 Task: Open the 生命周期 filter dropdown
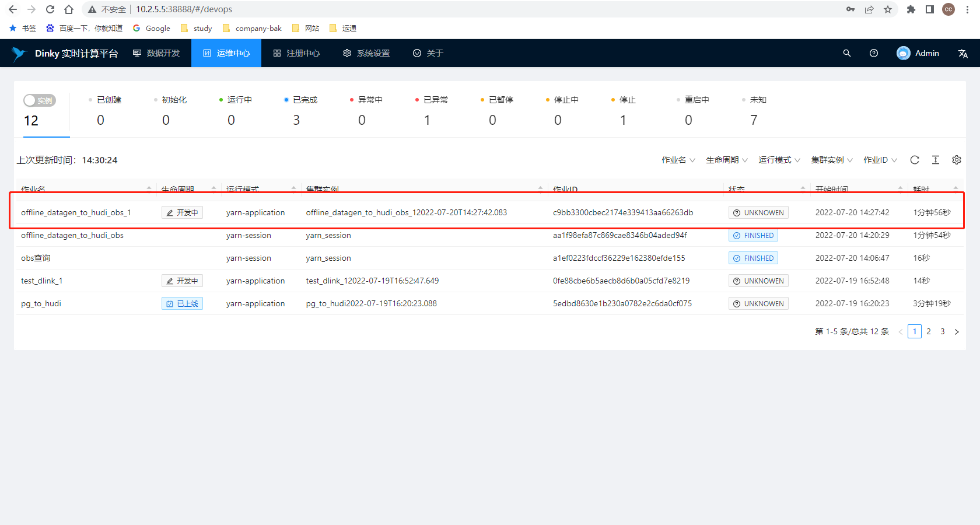(727, 160)
